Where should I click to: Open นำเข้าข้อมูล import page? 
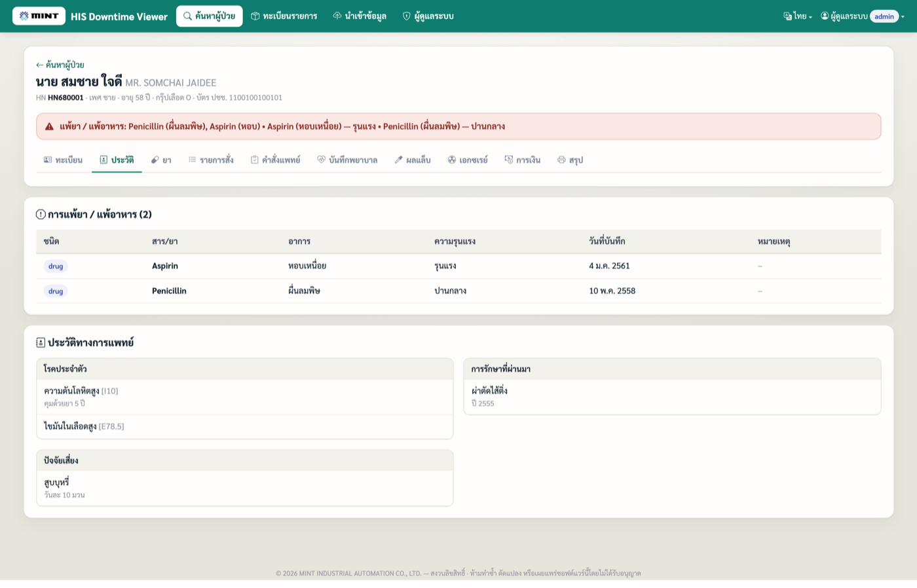(360, 16)
